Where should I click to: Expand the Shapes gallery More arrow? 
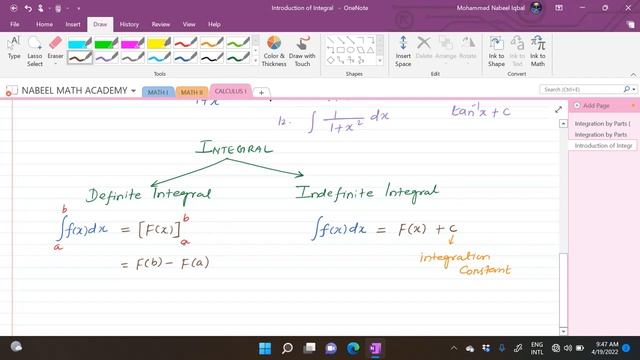(x=380, y=60)
